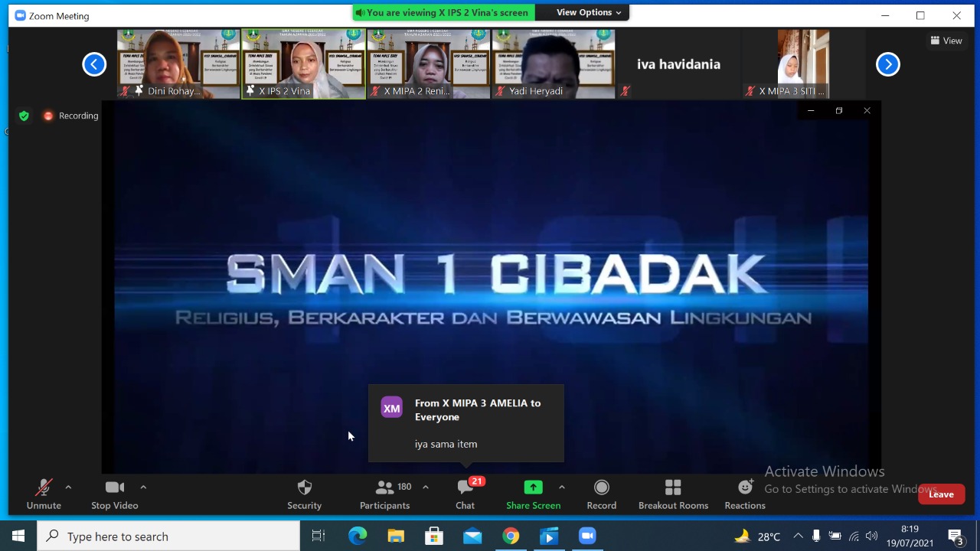This screenshot has width=980, height=551.
Task: Select the Yadi Heryadi video thumbnail
Action: click(x=554, y=64)
